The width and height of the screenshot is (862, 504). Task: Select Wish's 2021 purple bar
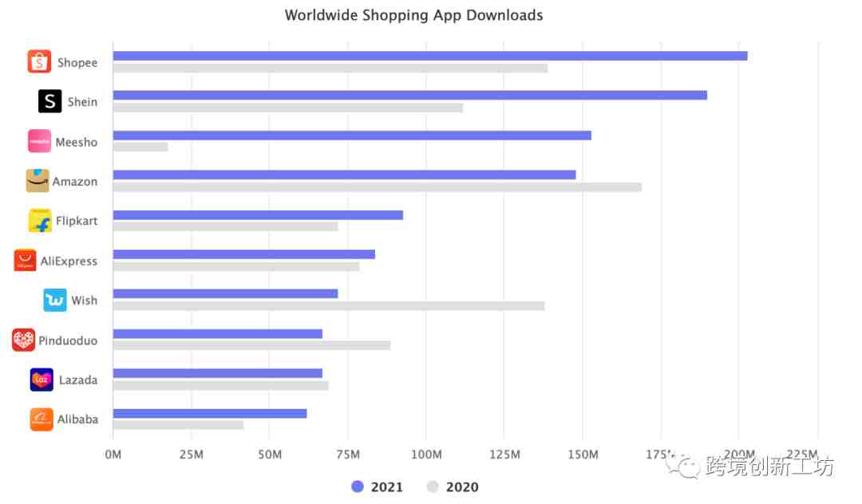(x=225, y=293)
